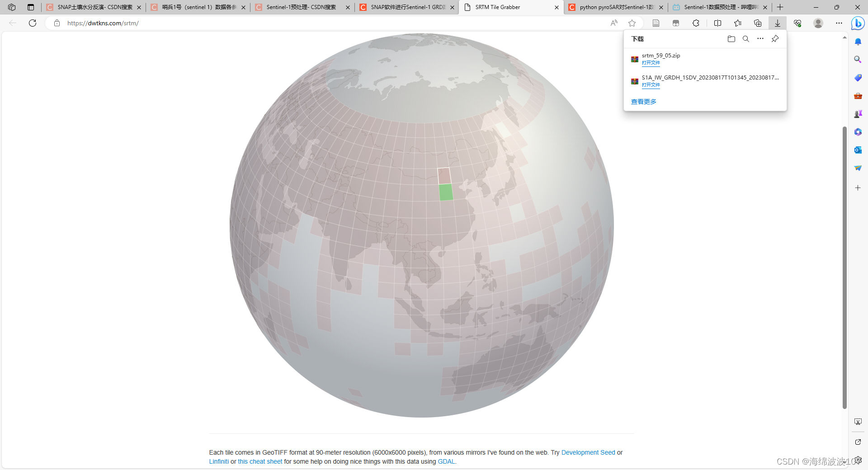Screen dimensions: 868x470
Task: Open browser essentials heart icon
Action: (797, 23)
